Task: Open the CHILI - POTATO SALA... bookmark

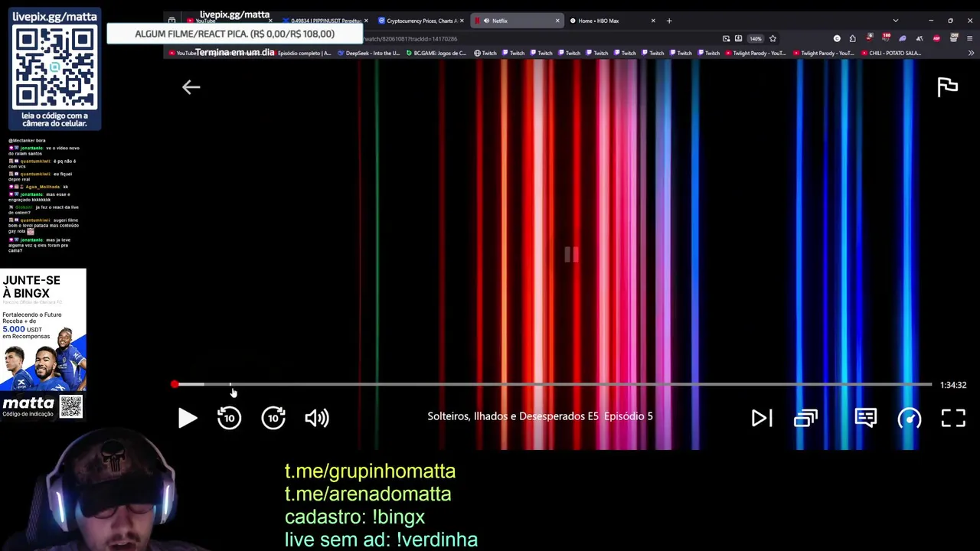Action: coord(890,53)
